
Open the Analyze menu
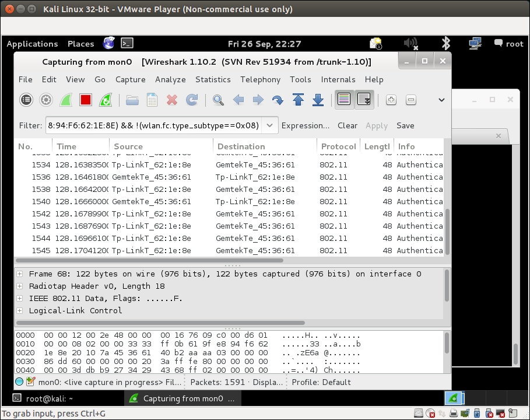click(170, 79)
